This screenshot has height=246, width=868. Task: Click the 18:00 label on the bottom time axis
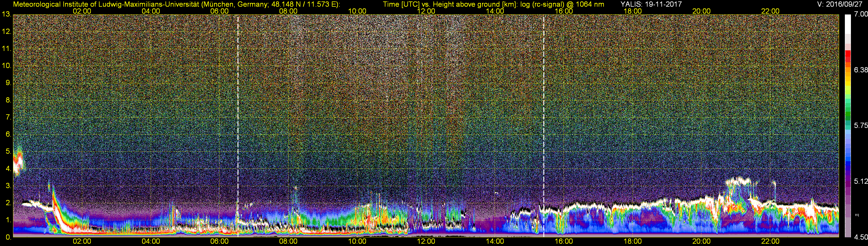[x=632, y=242]
